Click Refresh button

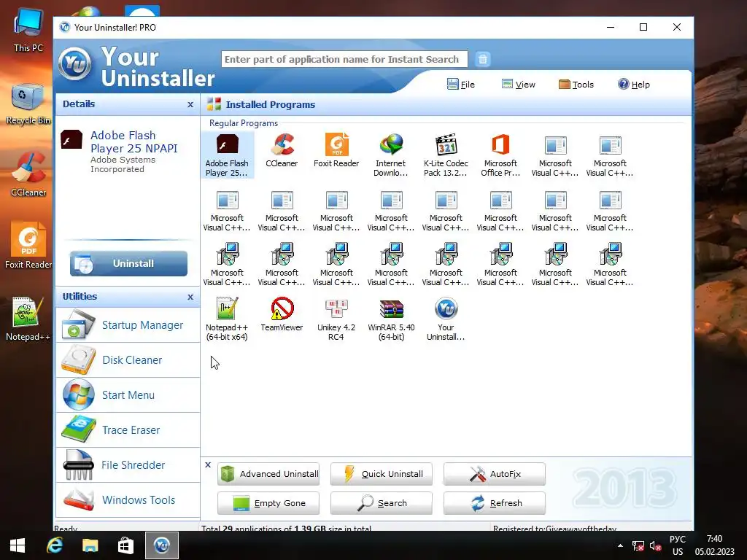pos(494,503)
